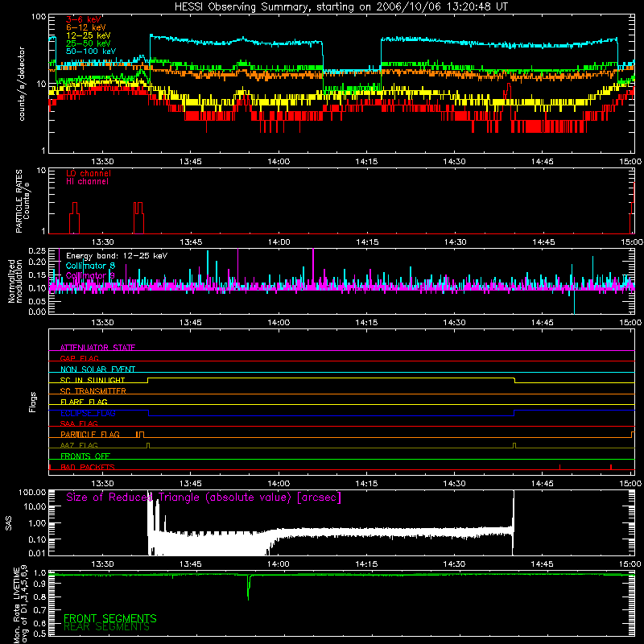Viewport: 644px width, 644px height.
Task: Click the livetime dip in the bottom panel
Action: pos(248,588)
